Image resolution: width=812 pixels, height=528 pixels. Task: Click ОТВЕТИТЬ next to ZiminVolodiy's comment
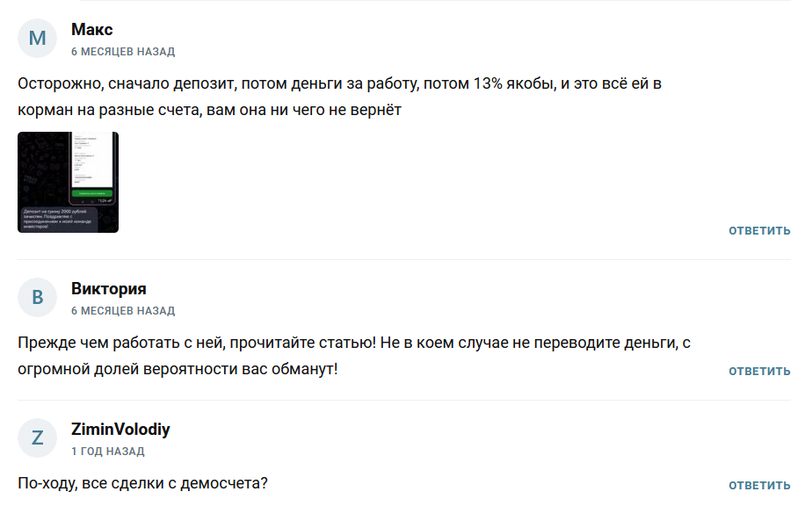[758, 484]
